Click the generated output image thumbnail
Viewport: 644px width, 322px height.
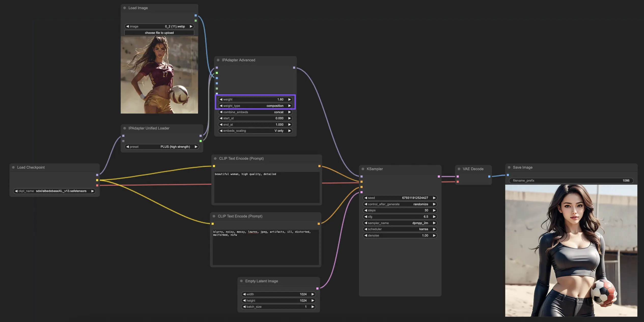tap(571, 251)
